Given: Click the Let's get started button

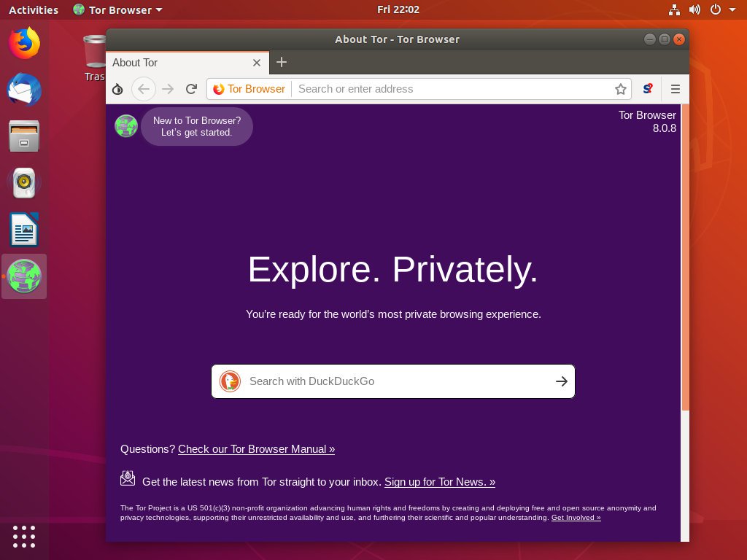Looking at the screenshot, I should pos(197,126).
